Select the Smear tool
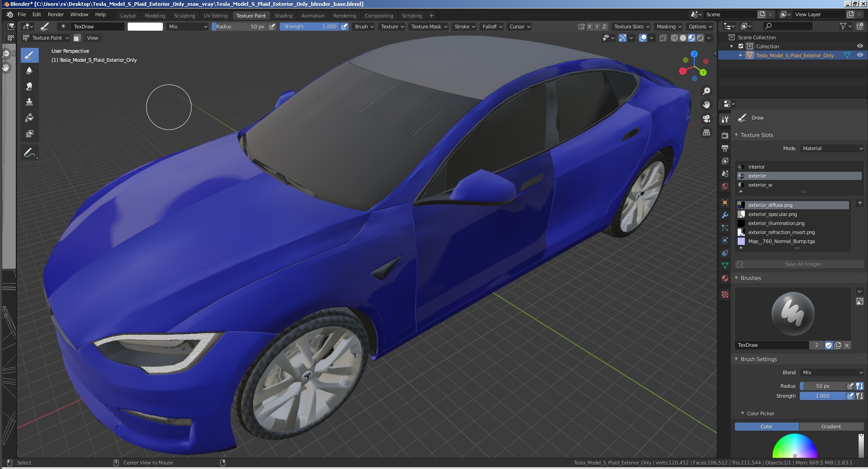Screen dimensions: 868x469 [29, 86]
